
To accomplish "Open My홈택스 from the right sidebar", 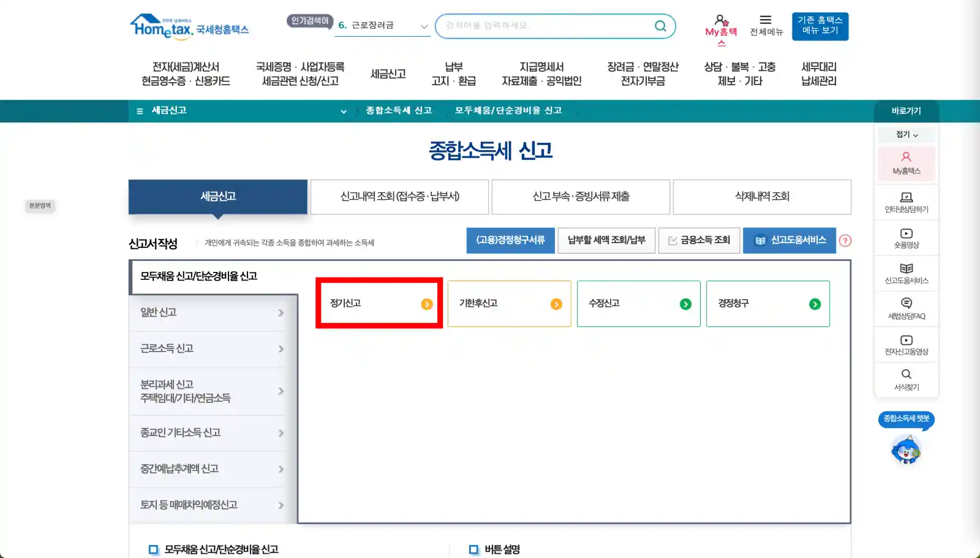I will (x=906, y=164).
